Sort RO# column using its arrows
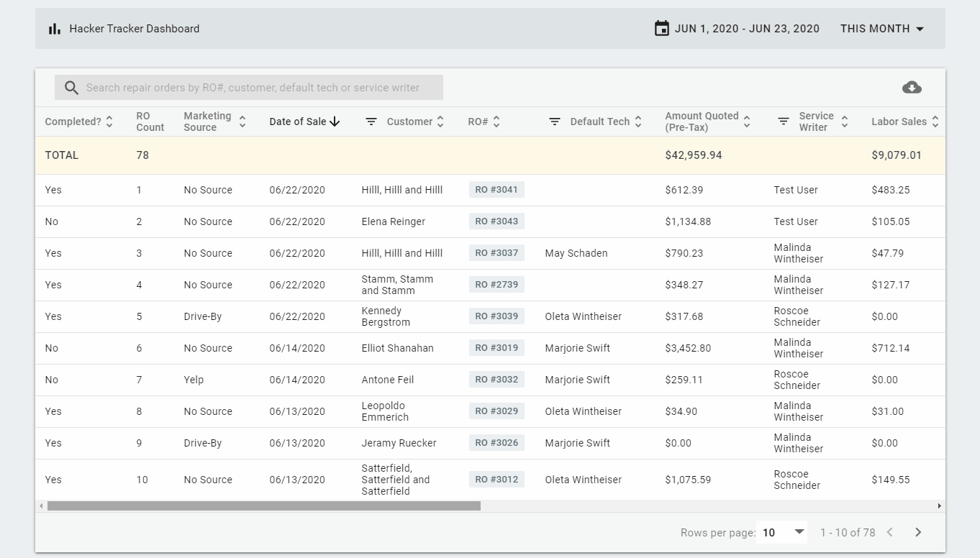Viewport: 980px width, 558px height. [496, 122]
